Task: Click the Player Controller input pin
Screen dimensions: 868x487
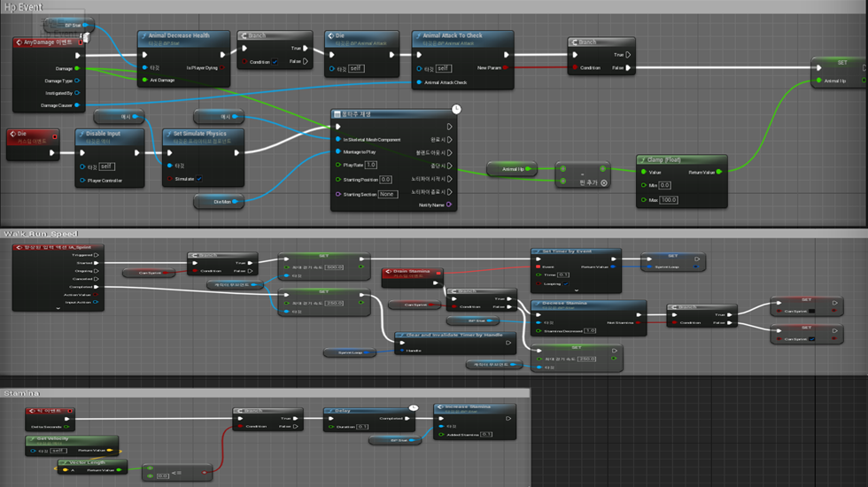Action: tap(82, 181)
